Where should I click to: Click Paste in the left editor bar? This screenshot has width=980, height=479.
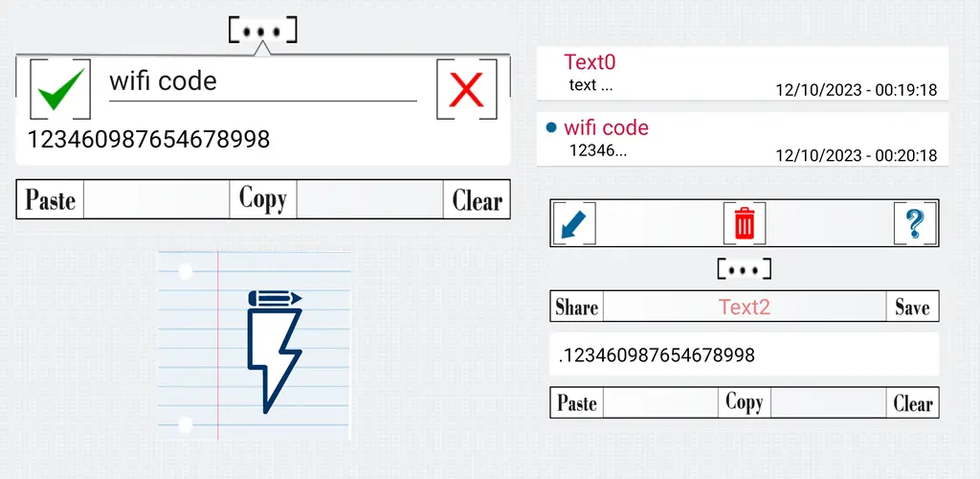point(50,199)
